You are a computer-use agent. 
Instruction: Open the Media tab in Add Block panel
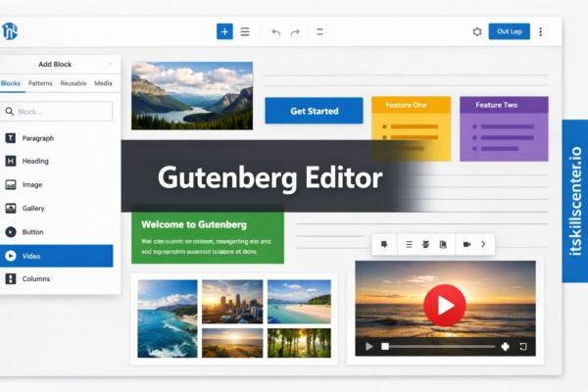pyautogui.click(x=103, y=84)
